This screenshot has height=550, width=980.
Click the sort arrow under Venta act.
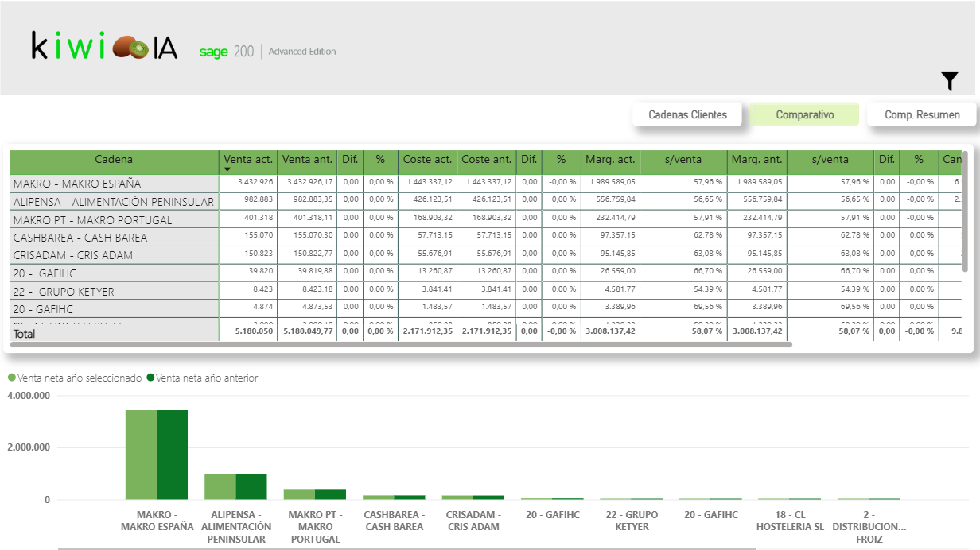(227, 169)
